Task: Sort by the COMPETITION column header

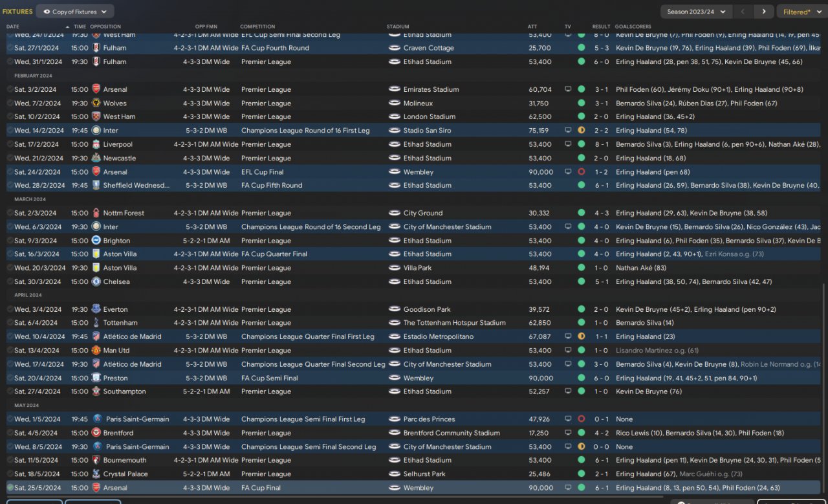Action: pyautogui.click(x=257, y=27)
